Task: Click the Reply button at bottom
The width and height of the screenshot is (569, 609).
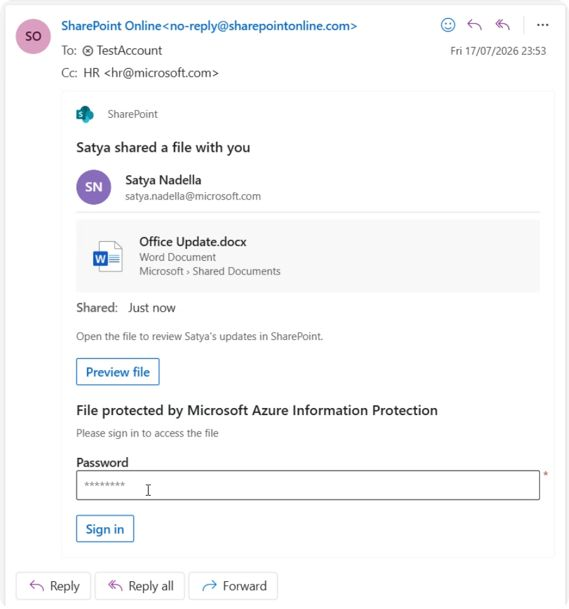Action: click(54, 586)
